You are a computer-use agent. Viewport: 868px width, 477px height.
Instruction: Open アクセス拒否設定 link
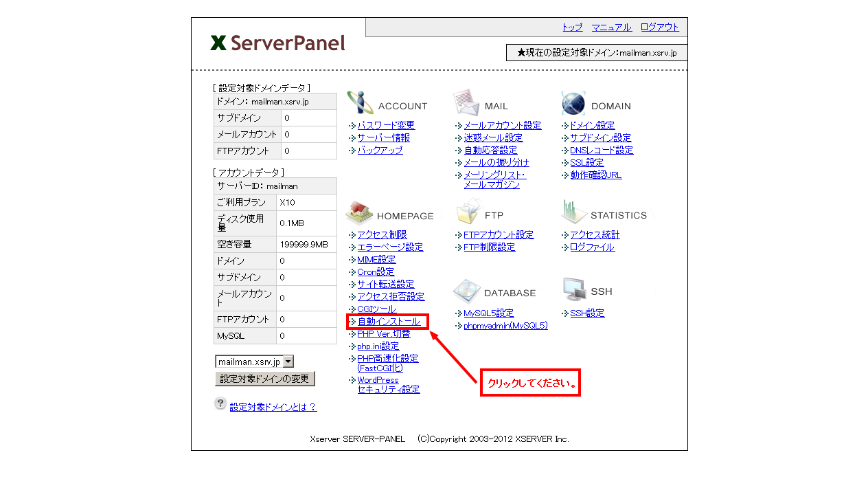(391, 296)
